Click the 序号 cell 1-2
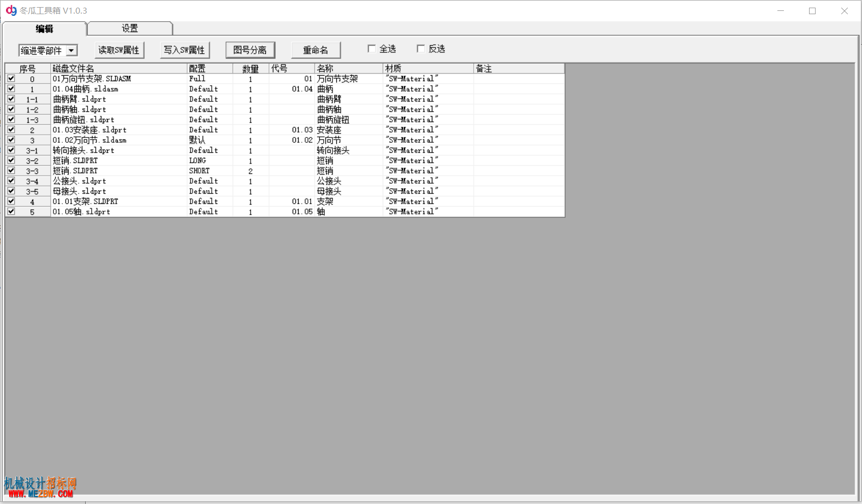Screen dimensions: 862x504 (x=32, y=110)
